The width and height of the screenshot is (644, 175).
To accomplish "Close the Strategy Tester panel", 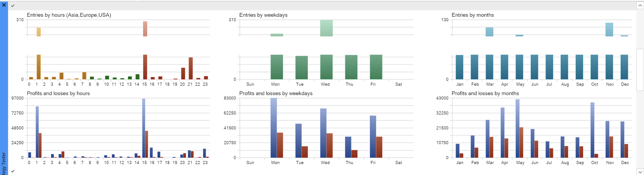I will point(4,5).
